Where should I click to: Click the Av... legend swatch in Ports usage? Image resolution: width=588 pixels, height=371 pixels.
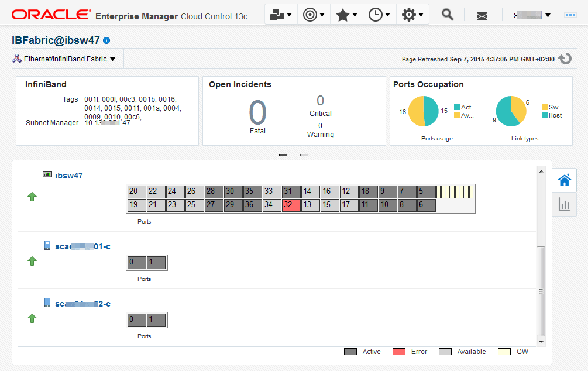pos(457,115)
